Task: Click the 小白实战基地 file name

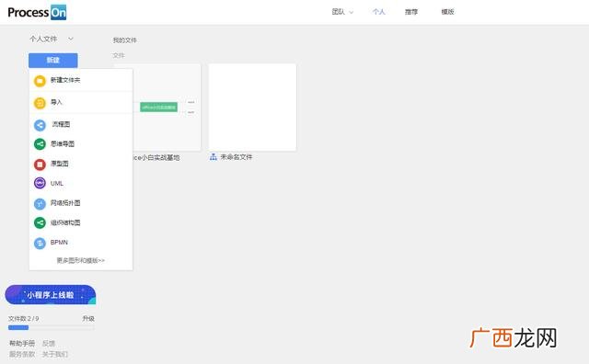Action: pyautogui.click(x=156, y=158)
